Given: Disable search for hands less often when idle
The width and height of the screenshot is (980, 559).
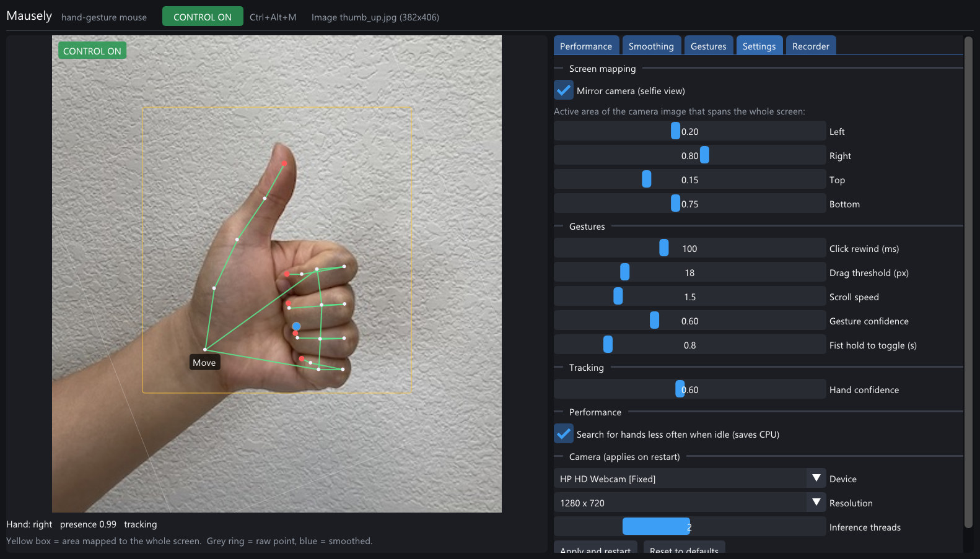Looking at the screenshot, I should [x=564, y=434].
